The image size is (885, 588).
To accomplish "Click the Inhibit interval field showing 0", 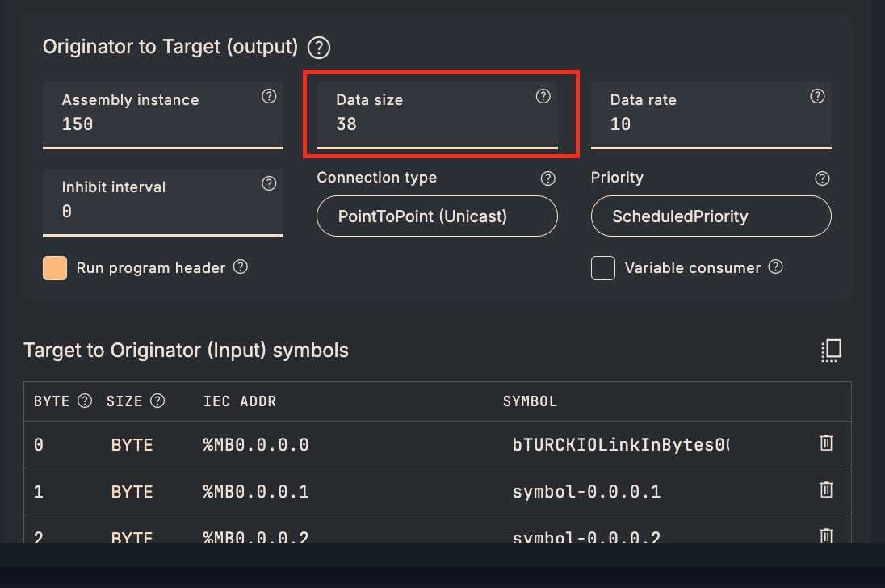I will click(x=161, y=212).
